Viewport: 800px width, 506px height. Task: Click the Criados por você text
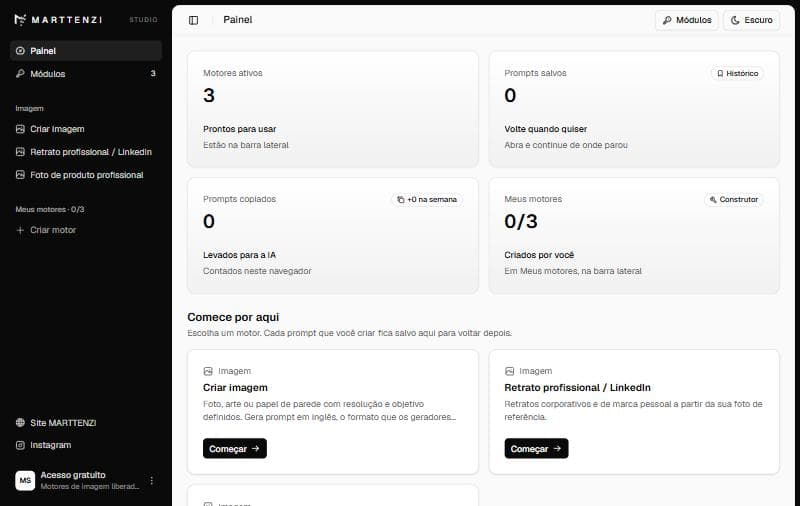click(539, 255)
